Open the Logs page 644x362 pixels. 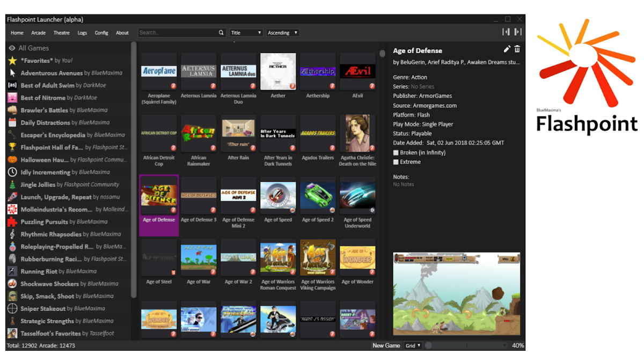82,33
